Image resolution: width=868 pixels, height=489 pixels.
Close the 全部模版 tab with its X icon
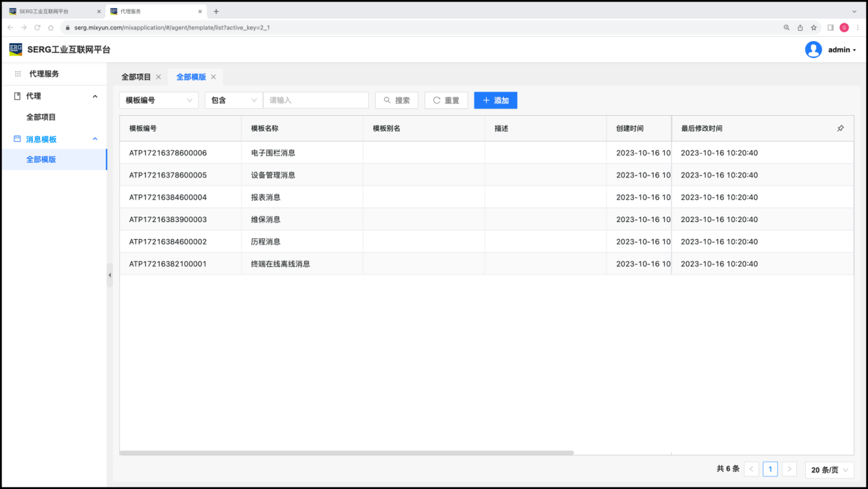click(214, 77)
